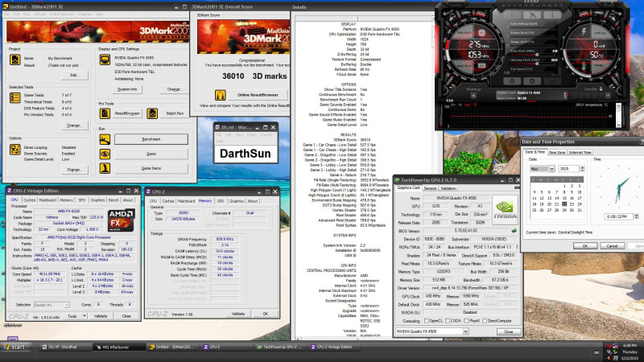Enable the PhysX checkbox in GPU-Z

click(x=466, y=321)
